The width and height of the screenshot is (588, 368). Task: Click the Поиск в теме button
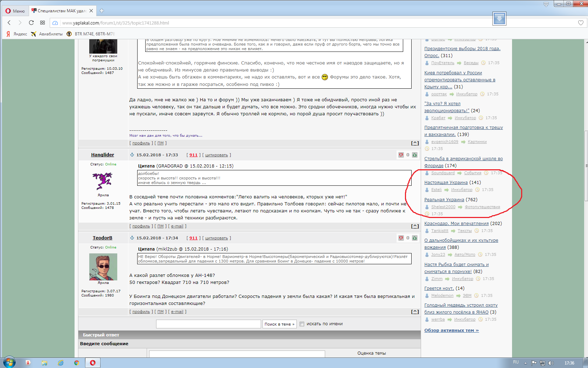click(279, 324)
